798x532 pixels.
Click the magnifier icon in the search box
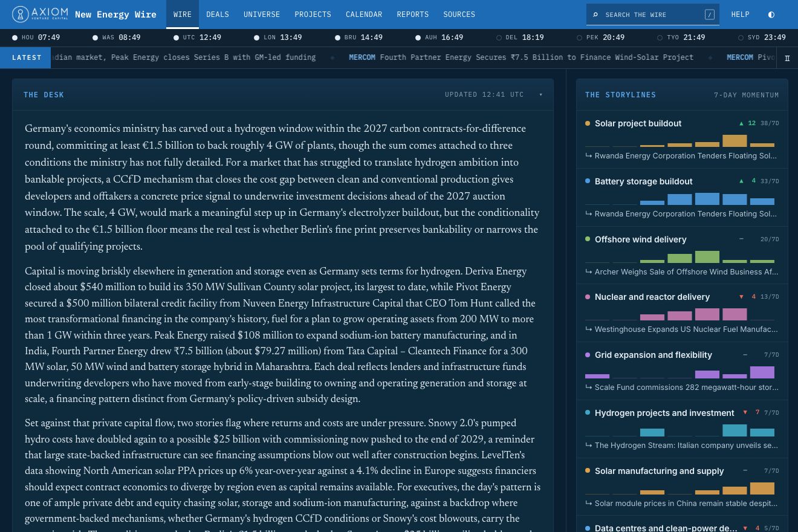click(595, 15)
